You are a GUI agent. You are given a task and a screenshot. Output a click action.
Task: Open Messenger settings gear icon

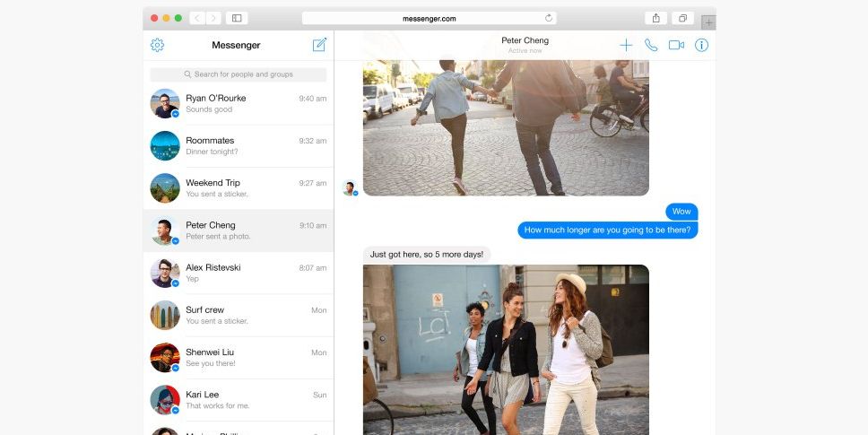(x=157, y=45)
